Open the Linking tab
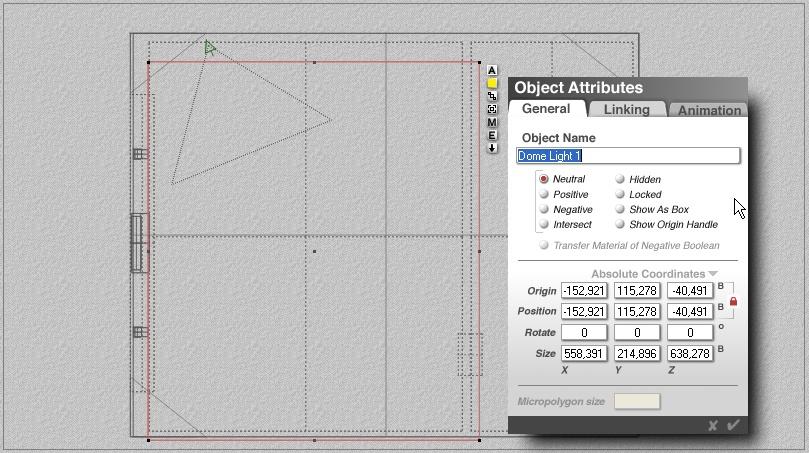Image resolution: width=809 pixels, height=453 pixels. tap(626, 109)
